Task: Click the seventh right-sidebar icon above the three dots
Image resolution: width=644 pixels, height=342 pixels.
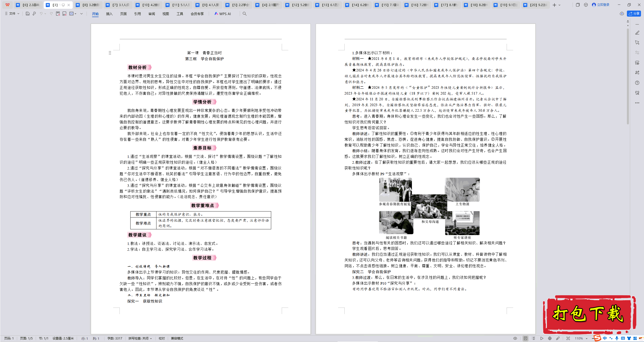Action: point(637,93)
